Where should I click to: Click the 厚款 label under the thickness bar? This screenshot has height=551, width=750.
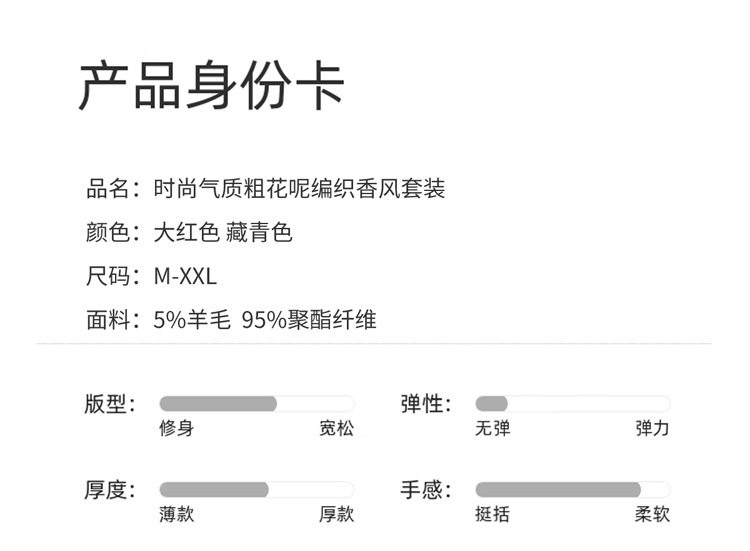(336, 514)
